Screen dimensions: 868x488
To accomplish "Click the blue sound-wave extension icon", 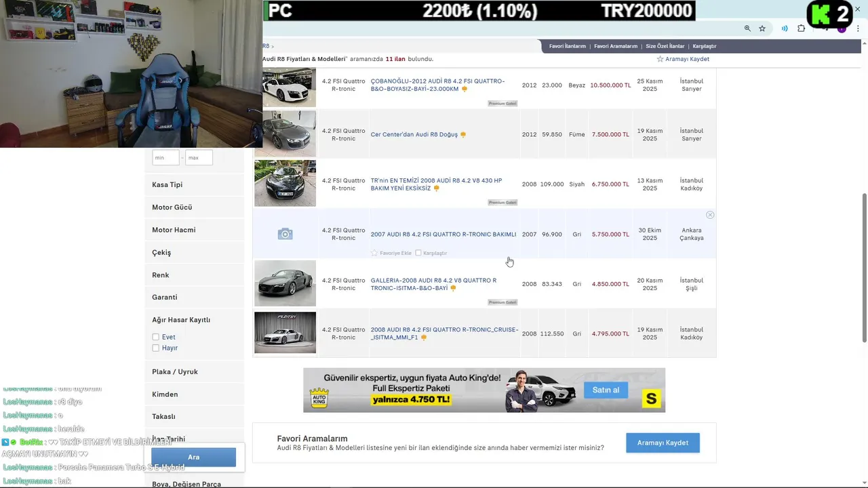I will click(785, 28).
